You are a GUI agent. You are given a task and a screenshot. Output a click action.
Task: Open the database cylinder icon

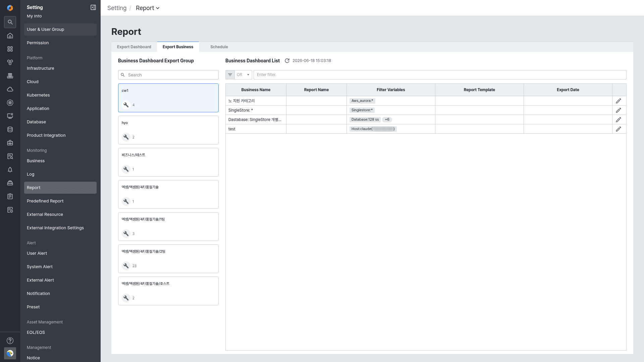coord(10,129)
